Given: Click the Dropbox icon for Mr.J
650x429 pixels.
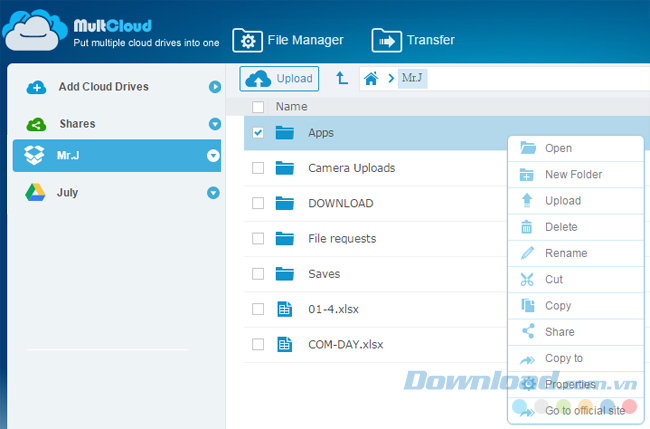Looking at the screenshot, I should [35, 155].
